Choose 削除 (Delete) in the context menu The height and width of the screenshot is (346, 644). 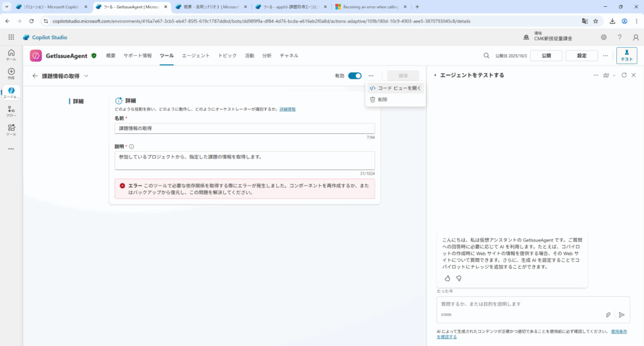tap(382, 99)
